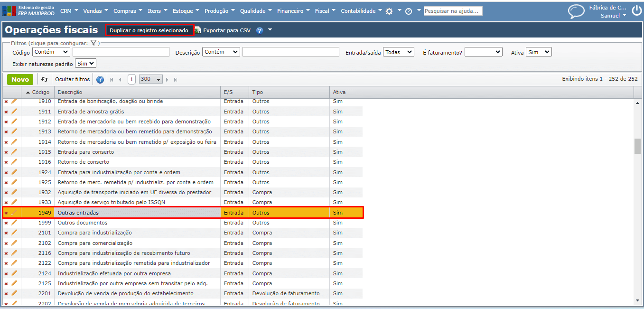Click the green Novo button
Image resolution: width=644 pixels, height=309 pixels.
20,79
